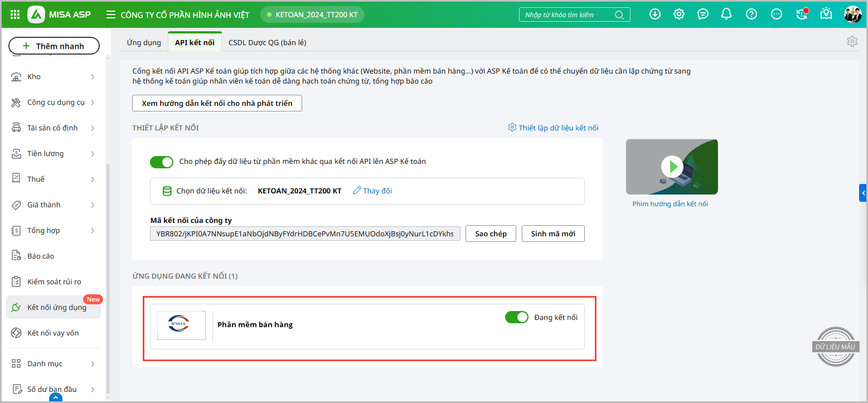Viewport: 868px width, 403px height.
Task: Click the Danh mục grid icon
Action: (17, 363)
